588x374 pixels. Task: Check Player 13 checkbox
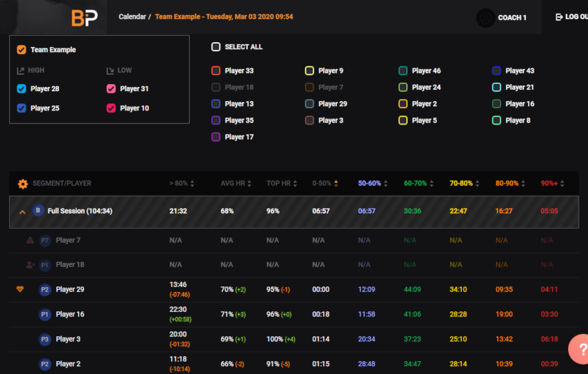pyautogui.click(x=216, y=104)
